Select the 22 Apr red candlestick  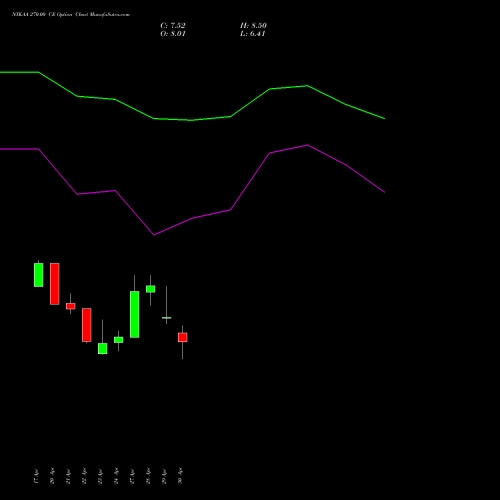[87, 325]
